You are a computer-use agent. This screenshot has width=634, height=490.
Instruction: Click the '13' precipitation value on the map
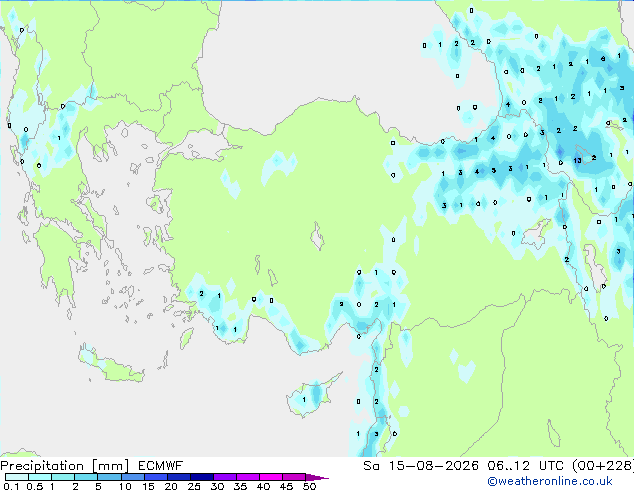pyautogui.click(x=577, y=161)
